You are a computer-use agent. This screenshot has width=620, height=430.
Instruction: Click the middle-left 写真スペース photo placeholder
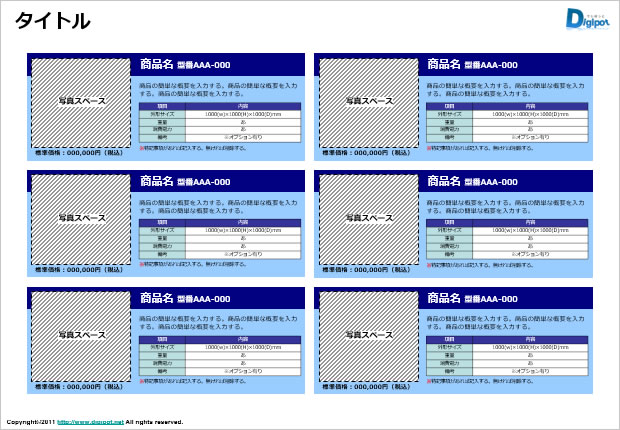point(81,218)
